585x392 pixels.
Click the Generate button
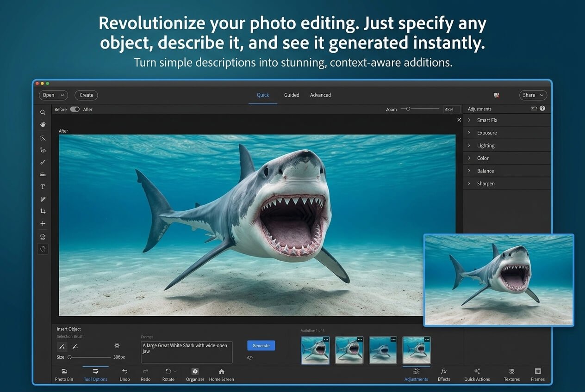point(261,345)
